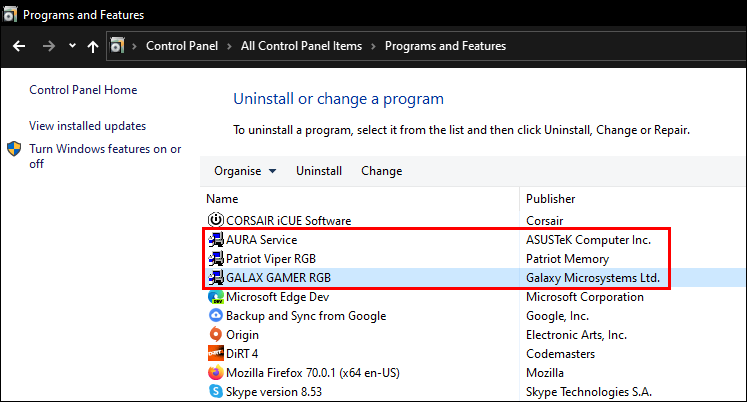Image resolution: width=747 pixels, height=402 pixels.
Task: Click the Programs and Features title bar icon
Action: [10, 14]
